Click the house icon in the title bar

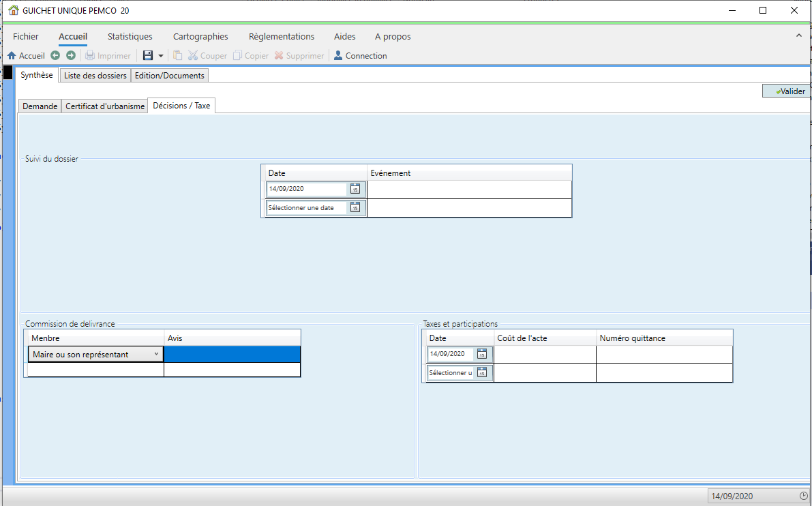(x=14, y=10)
